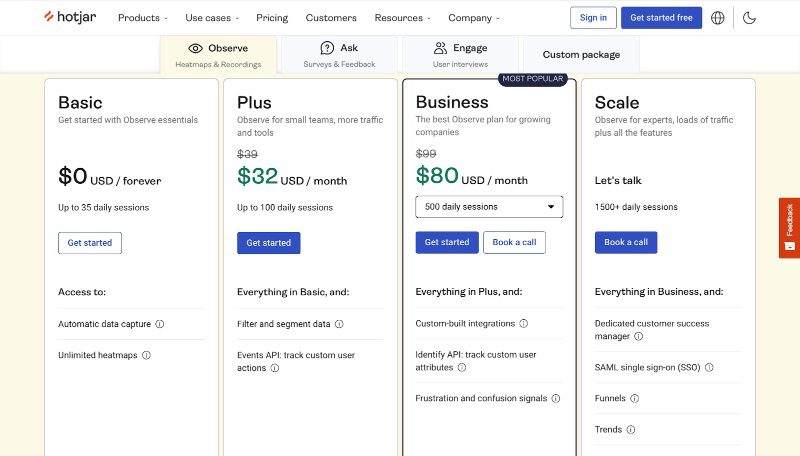Switch to the Ask surveys tab

point(339,55)
